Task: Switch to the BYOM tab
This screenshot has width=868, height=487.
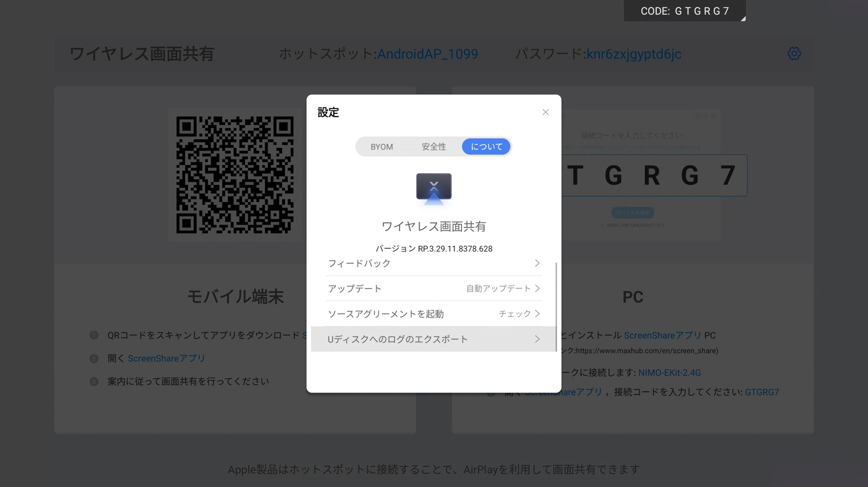Action: (382, 147)
